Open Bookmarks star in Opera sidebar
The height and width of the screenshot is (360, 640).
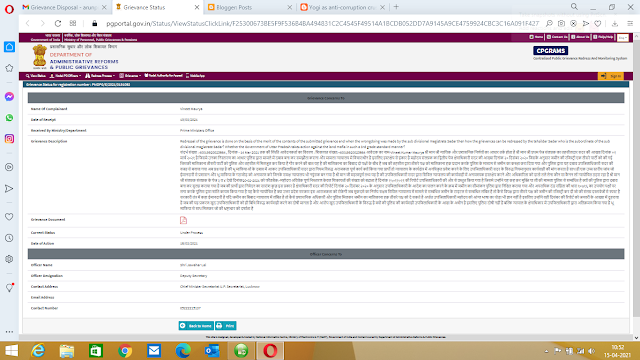pos(9,68)
